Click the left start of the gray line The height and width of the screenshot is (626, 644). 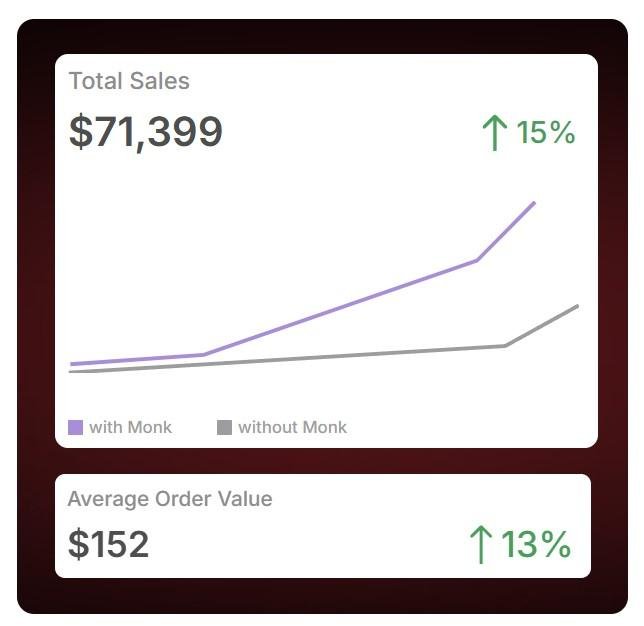[71, 372]
